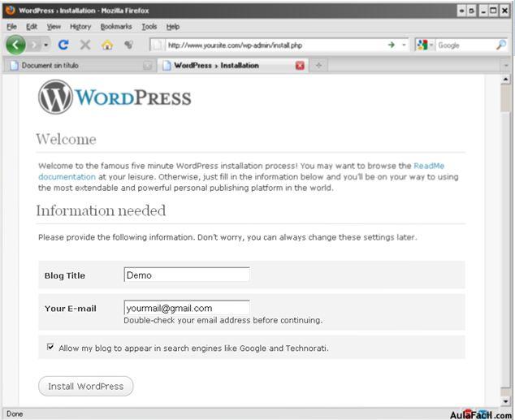Open a new tab with the plus button
This screenshot has height=420, width=515.
318,65
